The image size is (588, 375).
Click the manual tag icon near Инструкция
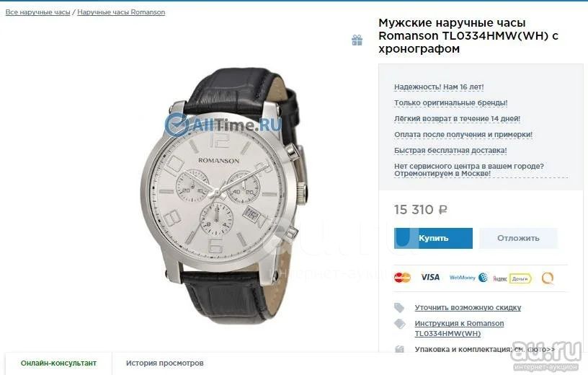tap(400, 324)
